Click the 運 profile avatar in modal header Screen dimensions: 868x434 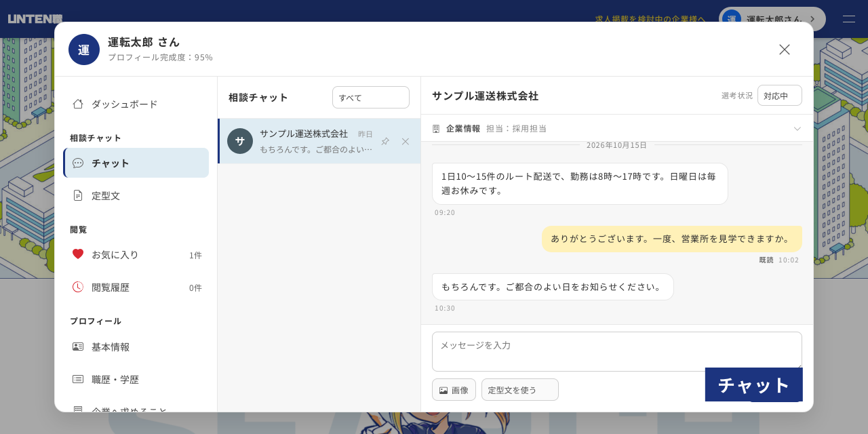tap(84, 50)
